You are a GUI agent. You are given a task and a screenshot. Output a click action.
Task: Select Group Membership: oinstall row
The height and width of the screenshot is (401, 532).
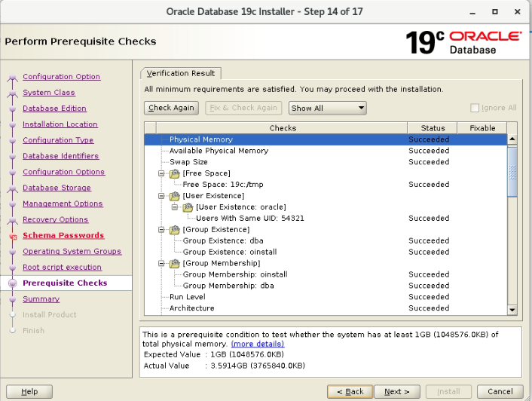point(326,274)
